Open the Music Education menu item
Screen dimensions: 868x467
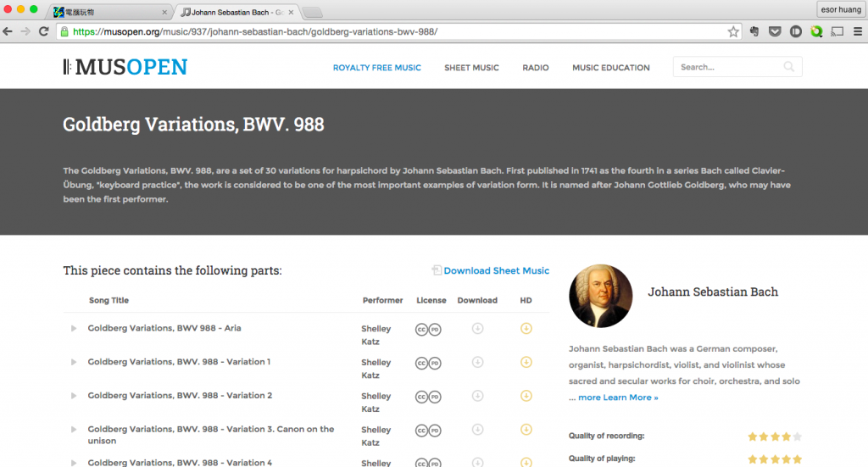pos(611,68)
